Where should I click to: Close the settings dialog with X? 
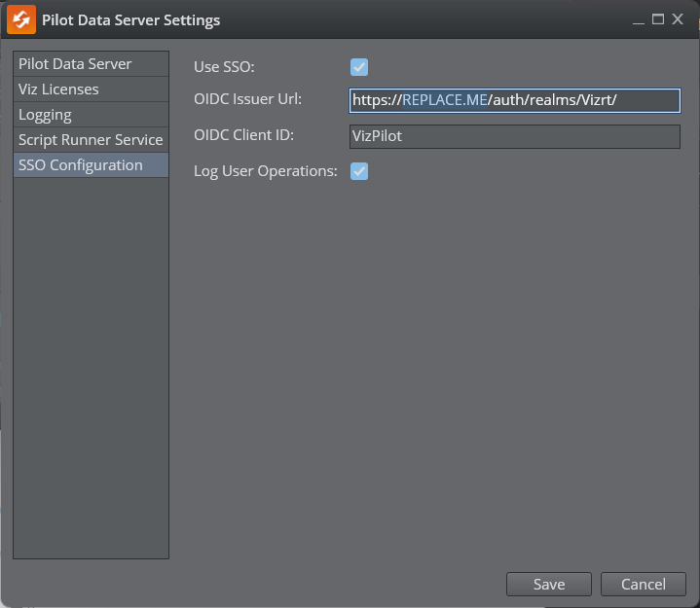[x=678, y=19]
